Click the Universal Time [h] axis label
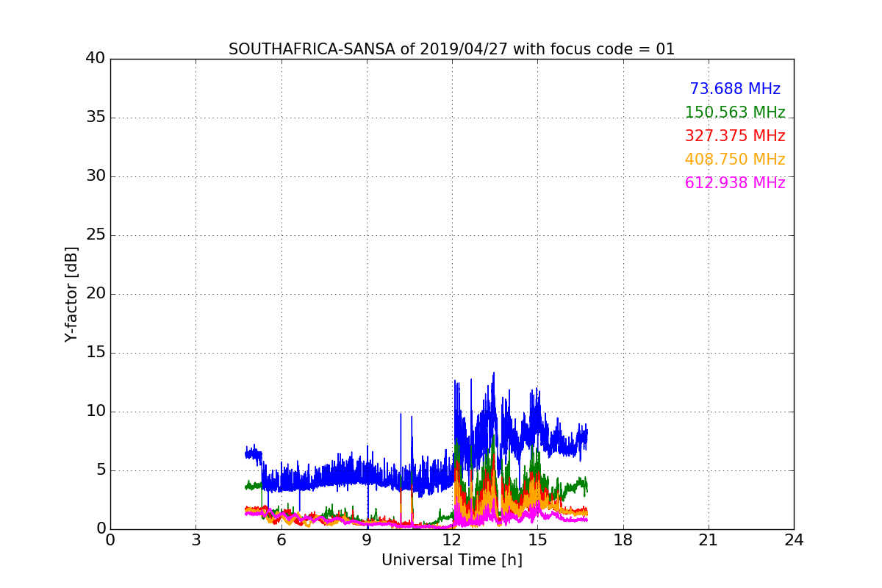 (452, 560)
